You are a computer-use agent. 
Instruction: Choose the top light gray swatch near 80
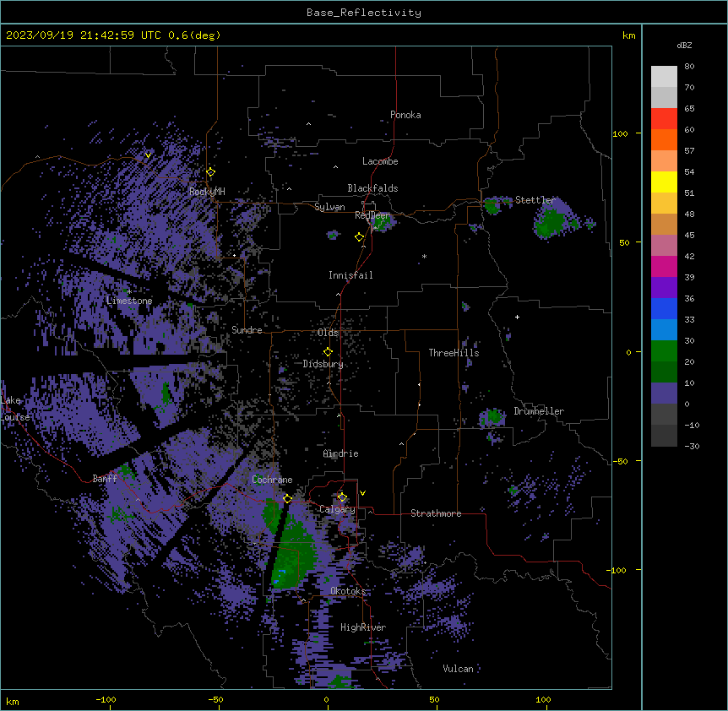pos(664,77)
